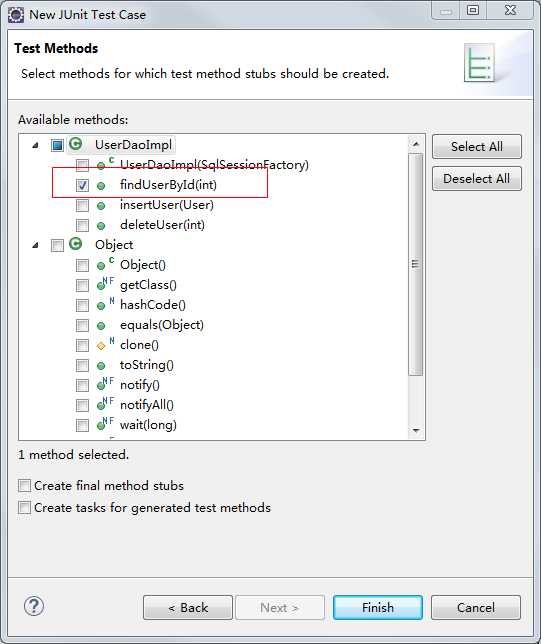Select the insertUser(User) row text
Screen dimensions: 541x644
coord(167,205)
